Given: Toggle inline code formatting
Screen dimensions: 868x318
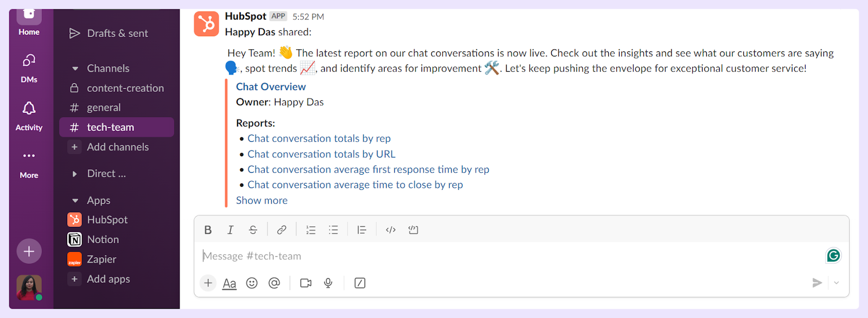Looking at the screenshot, I should coord(391,230).
